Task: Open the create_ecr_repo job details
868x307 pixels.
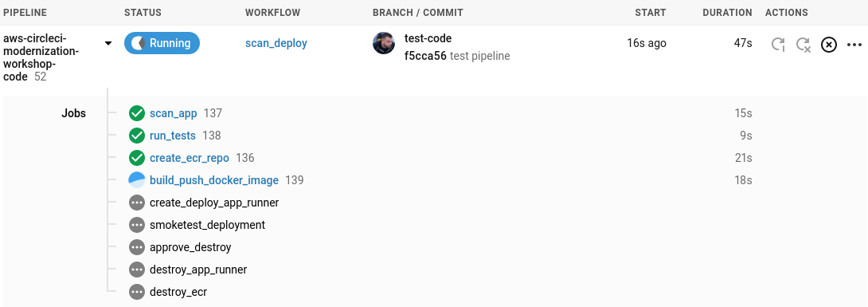Action: tap(190, 158)
